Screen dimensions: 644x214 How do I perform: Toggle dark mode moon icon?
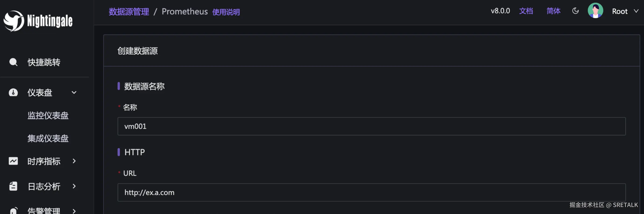575,11
